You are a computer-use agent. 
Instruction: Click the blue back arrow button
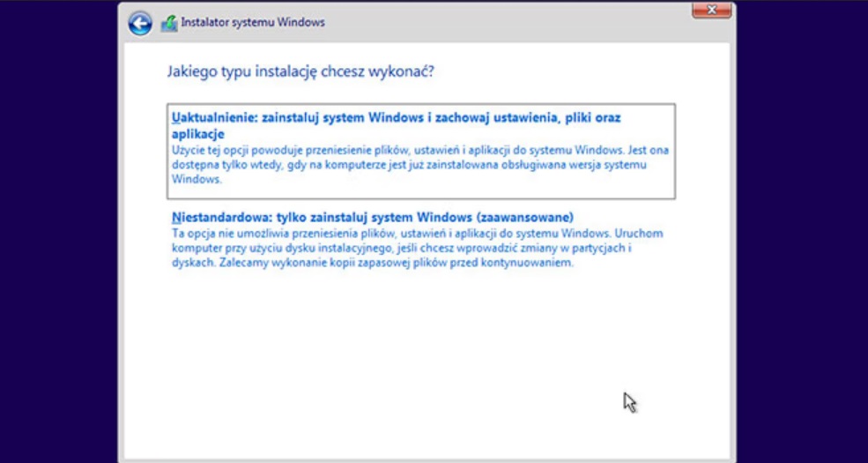[140, 23]
